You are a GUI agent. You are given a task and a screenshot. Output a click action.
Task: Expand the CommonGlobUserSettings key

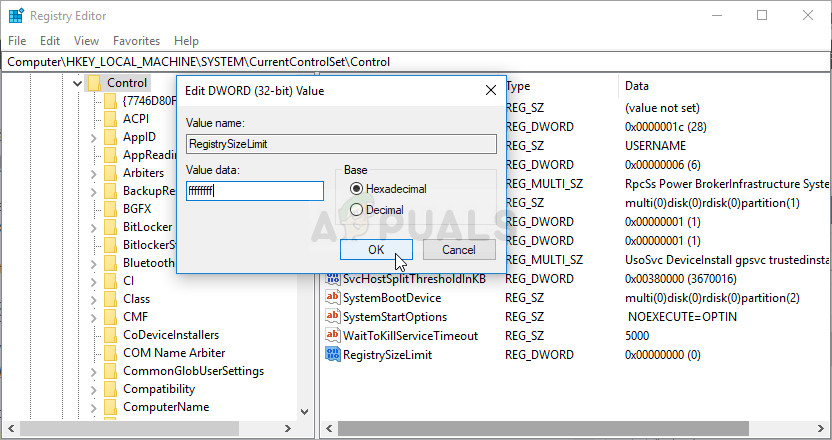point(94,373)
